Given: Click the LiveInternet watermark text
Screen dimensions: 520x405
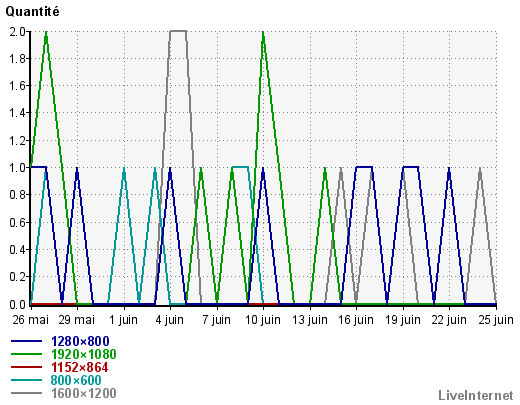Looking at the screenshot, I should (476, 395).
